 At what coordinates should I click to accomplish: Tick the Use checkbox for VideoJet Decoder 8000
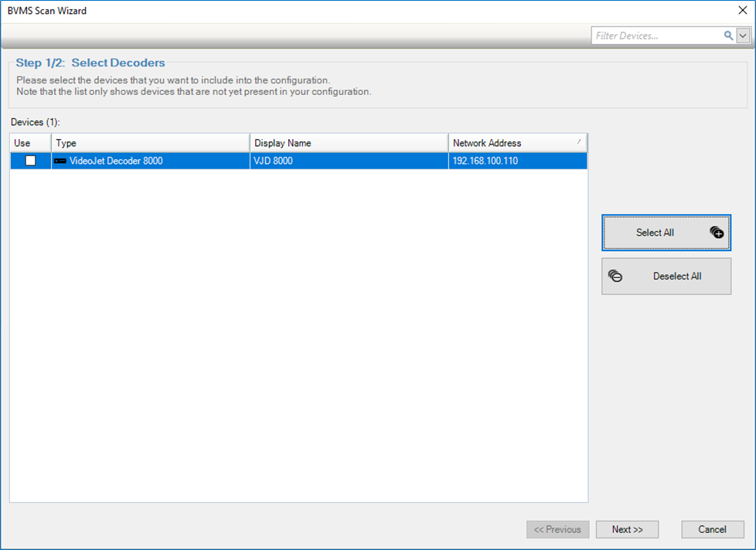30,161
